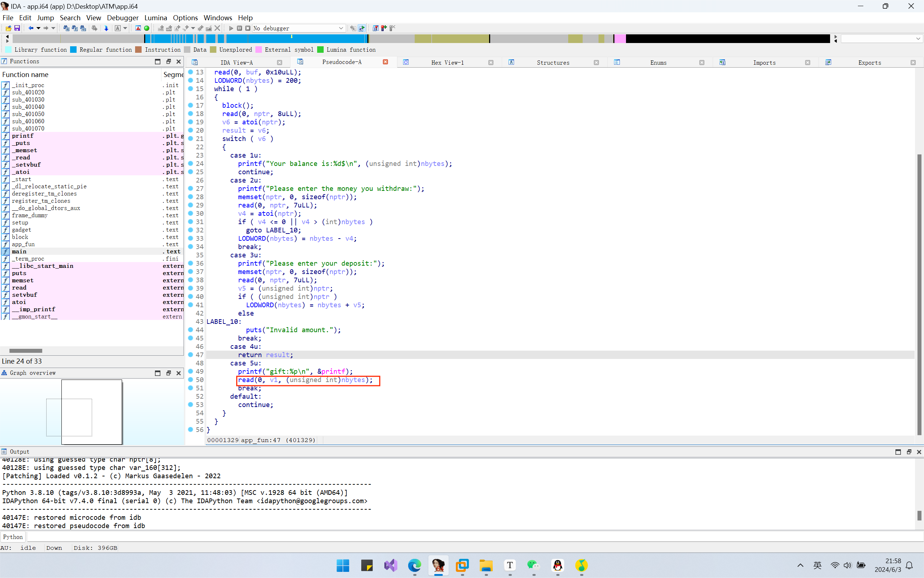Screen dimensions: 924x578
Task: Click the green circle toolbar icon
Action: point(147,28)
